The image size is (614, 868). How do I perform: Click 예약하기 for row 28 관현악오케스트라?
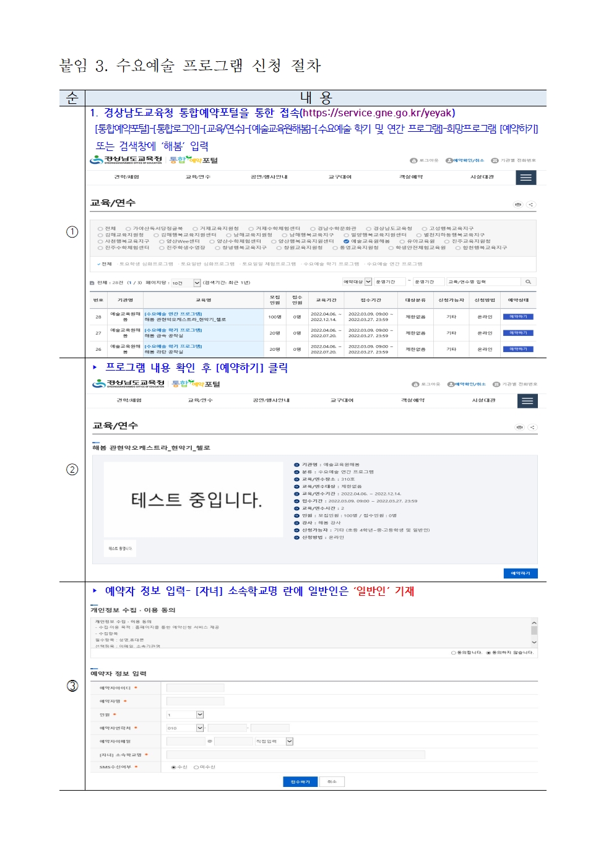click(518, 317)
